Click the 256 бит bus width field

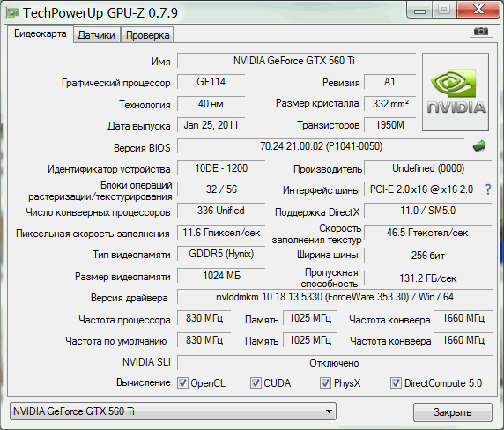point(428,256)
